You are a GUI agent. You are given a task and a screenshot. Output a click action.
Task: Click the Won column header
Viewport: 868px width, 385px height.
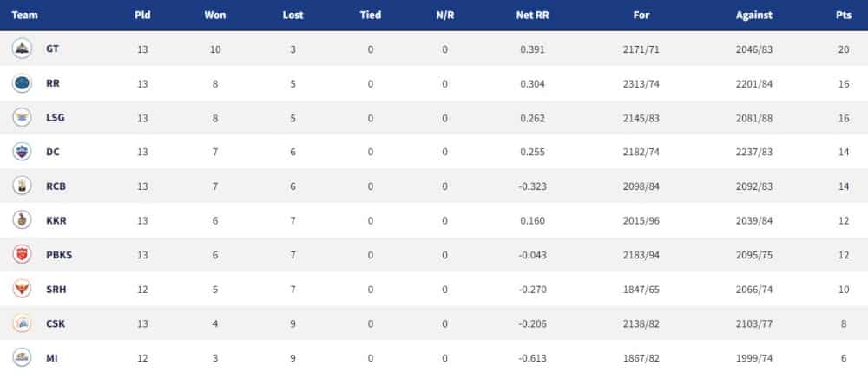click(214, 16)
